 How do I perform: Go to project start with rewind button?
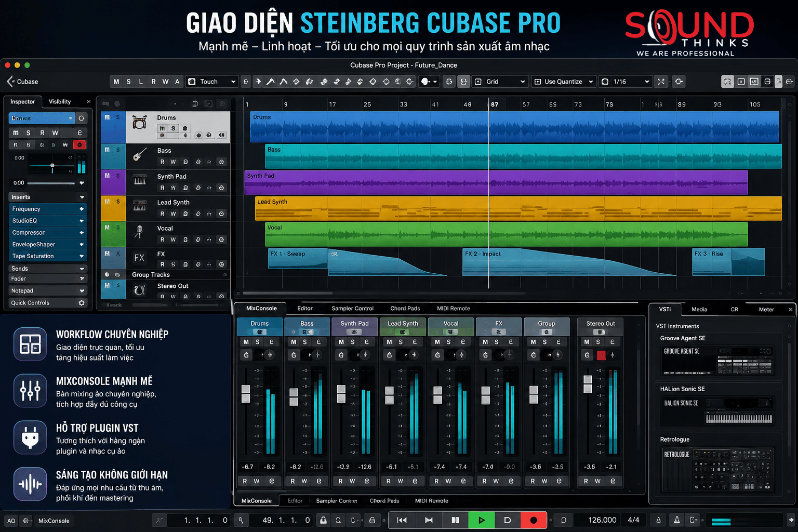402,520
